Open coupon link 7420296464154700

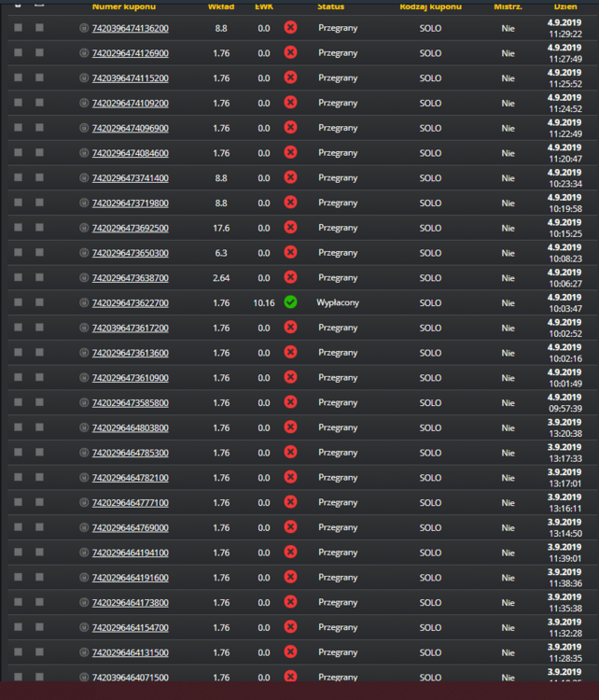click(x=131, y=628)
